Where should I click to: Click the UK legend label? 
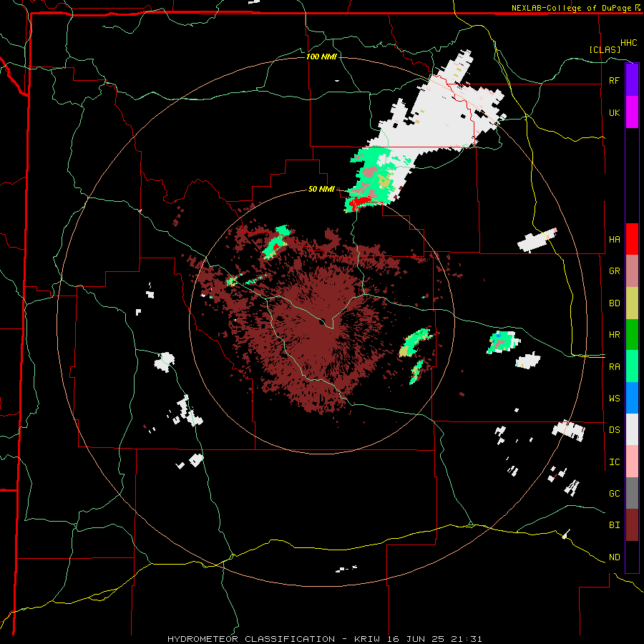(615, 112)
